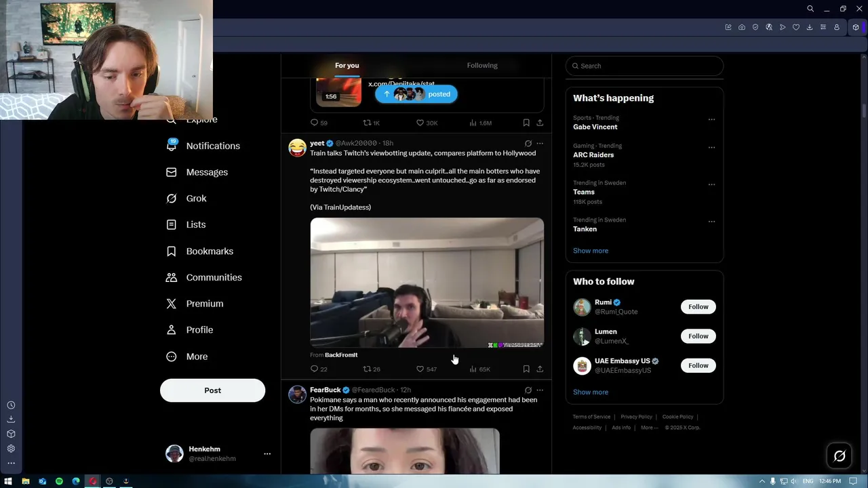Follow UAE Embassy US account
The width and height of the screenshot is (868, 488).
coord(698,365)
